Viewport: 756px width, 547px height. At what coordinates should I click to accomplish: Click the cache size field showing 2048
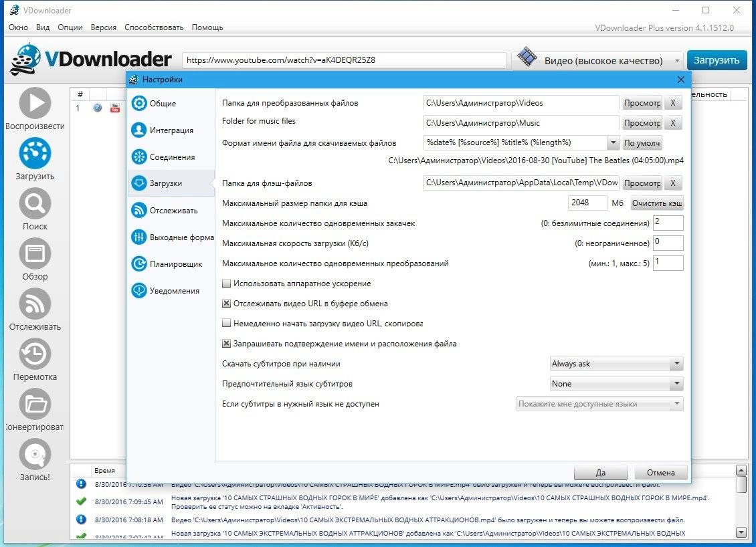587,203
